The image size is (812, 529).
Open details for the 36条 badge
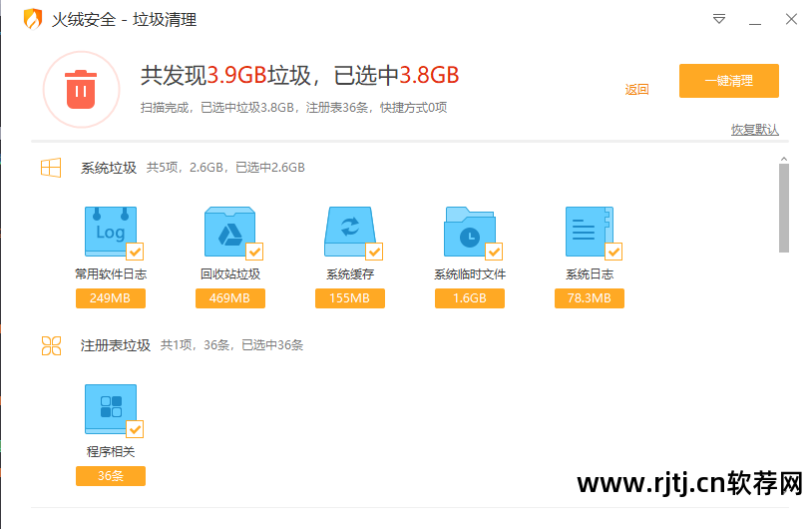tap(111, 476)
